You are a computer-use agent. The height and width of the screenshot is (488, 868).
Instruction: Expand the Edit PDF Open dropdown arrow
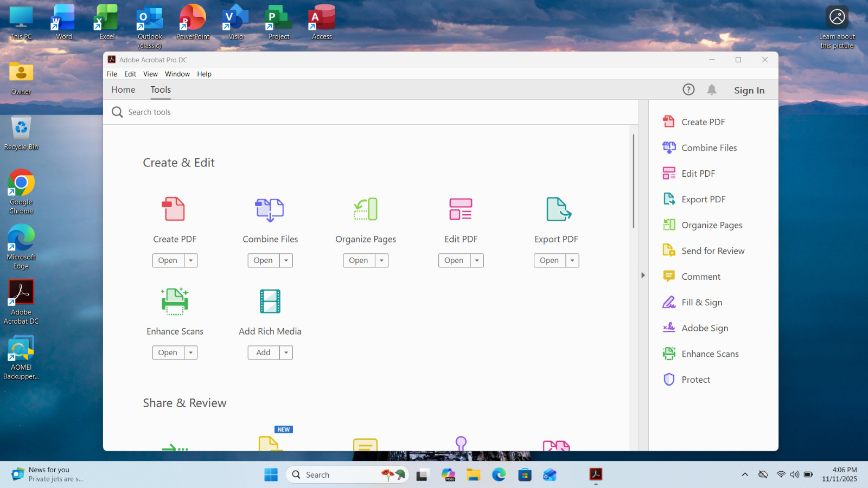[x=477, y=260]
